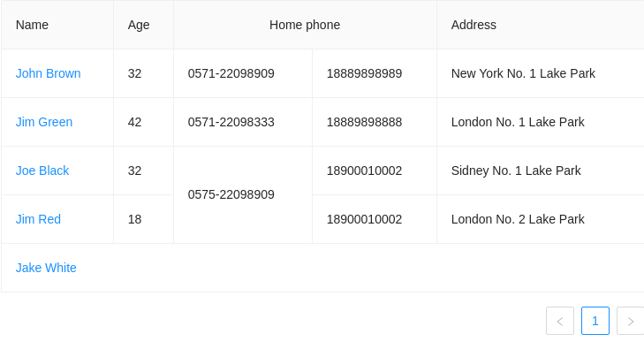Viewport: 644px width, 349px height.
Task: Open John Brown name link
Action: pyautogui.click(x=48, y=73)
